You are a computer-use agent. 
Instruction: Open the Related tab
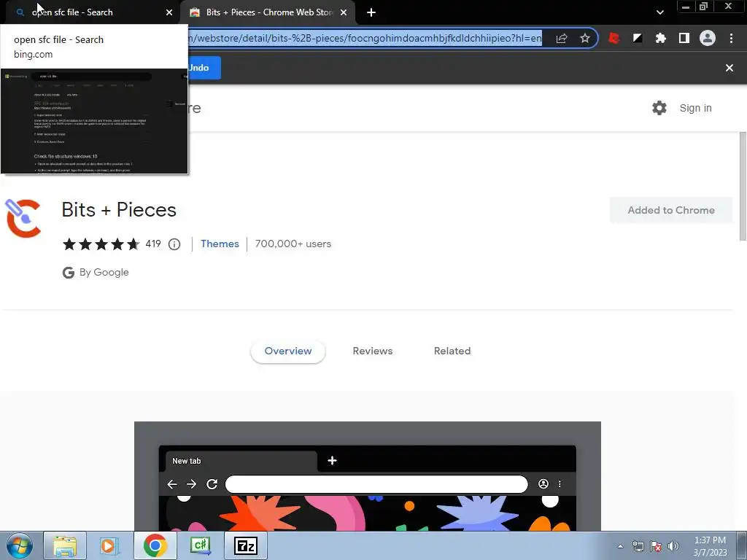click(x=452, y=351)
